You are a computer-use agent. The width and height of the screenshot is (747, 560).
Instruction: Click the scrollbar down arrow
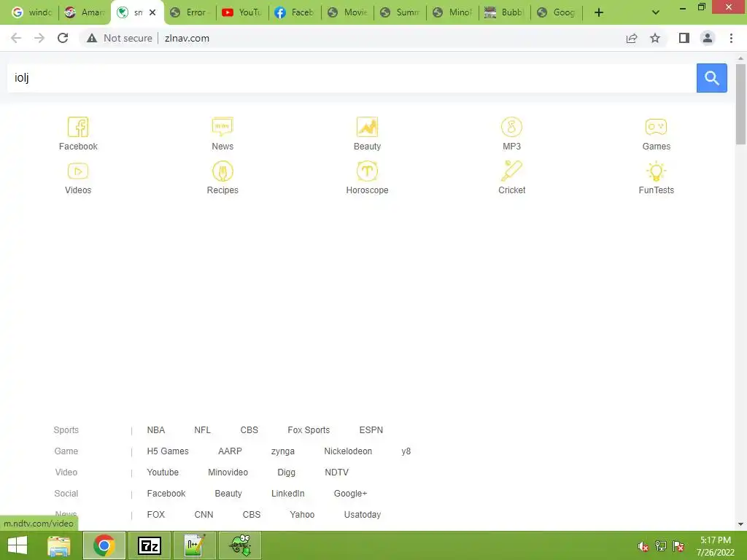740,525
